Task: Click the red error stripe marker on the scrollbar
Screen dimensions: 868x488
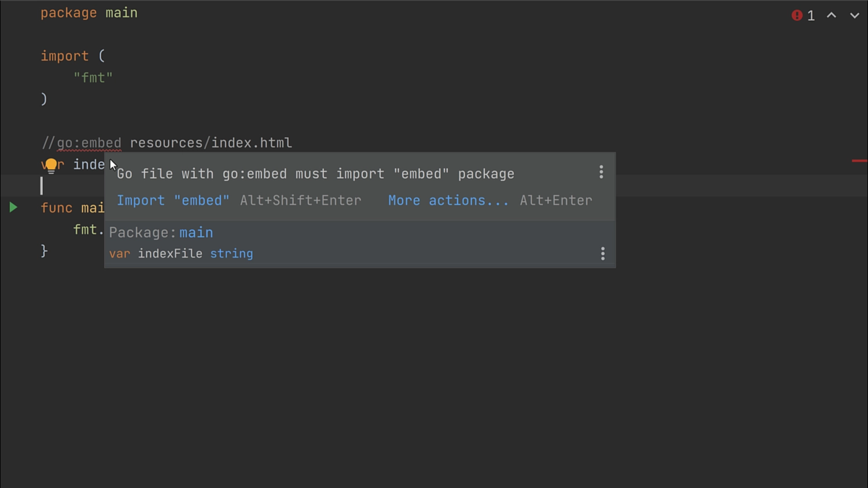Action: 859,160
